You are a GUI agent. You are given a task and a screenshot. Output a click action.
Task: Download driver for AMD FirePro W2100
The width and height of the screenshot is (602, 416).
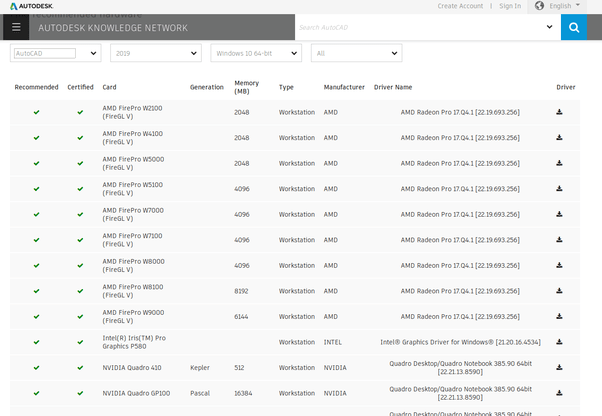pyautogui.click(x=559, y=112)
